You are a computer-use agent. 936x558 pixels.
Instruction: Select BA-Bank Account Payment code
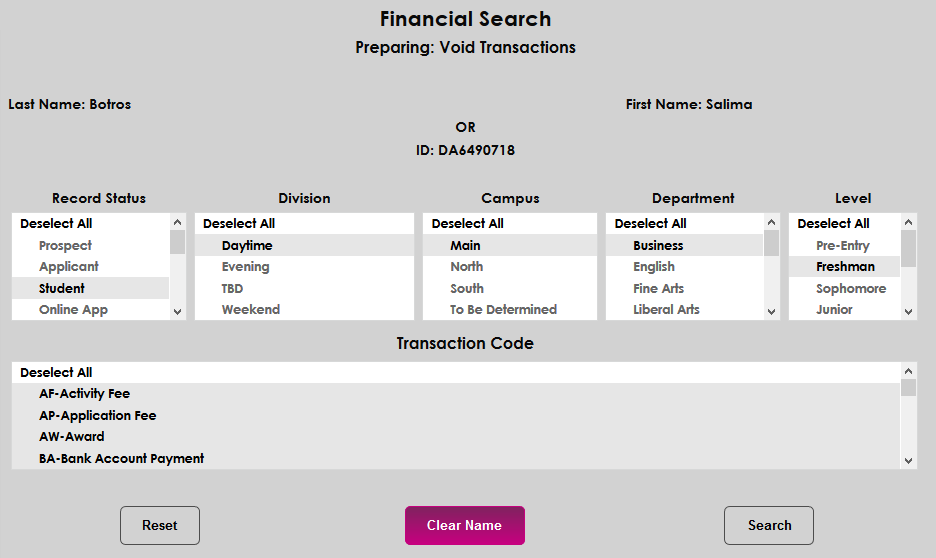coord(121,459)
